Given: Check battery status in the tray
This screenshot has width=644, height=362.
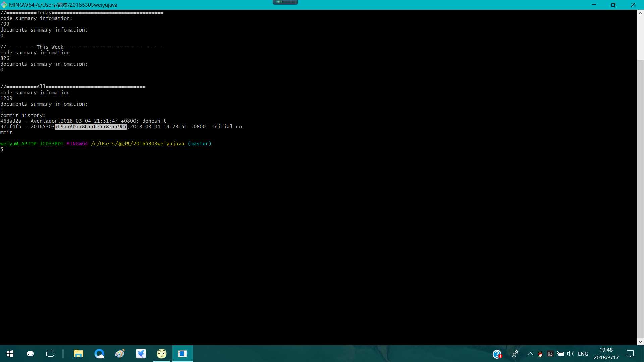Looking at the screenshot, I should click(560, 354).
